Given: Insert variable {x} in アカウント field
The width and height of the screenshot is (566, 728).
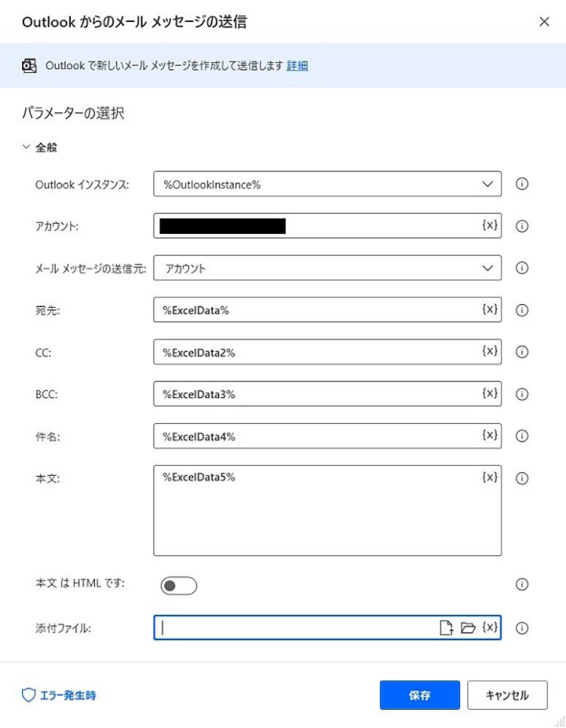Looking at the screenshot, I should [490, 225].
